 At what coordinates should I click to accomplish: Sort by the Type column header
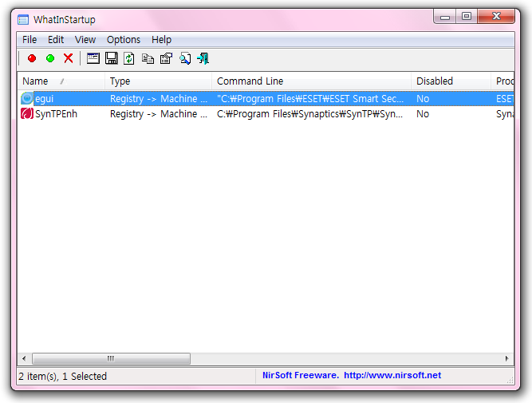[x=158, y=81]
